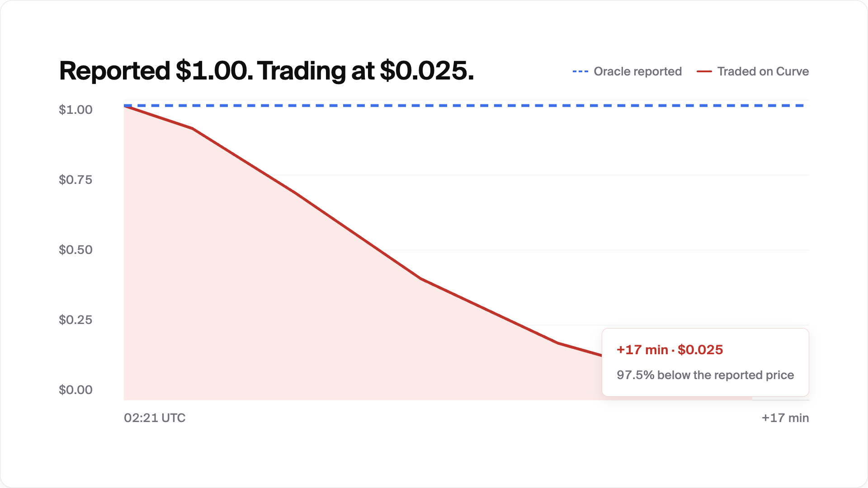Click the red line's first bend near $0.93
Screen dimensions: 868x488
coord(193,128)
